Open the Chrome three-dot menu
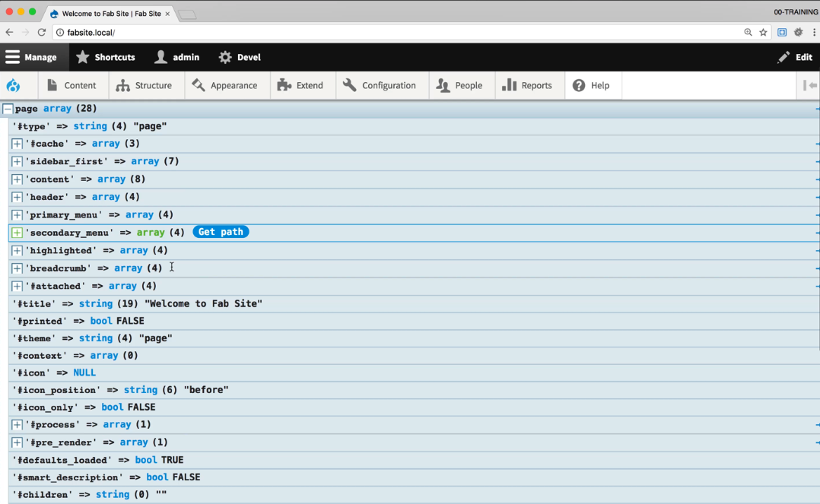The height and width of the screenshot is (504, 820). [814, 33]
